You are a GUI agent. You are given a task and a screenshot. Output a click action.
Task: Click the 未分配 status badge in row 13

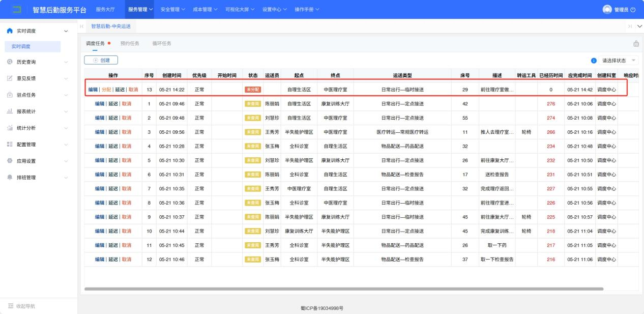tap(253, 90)
